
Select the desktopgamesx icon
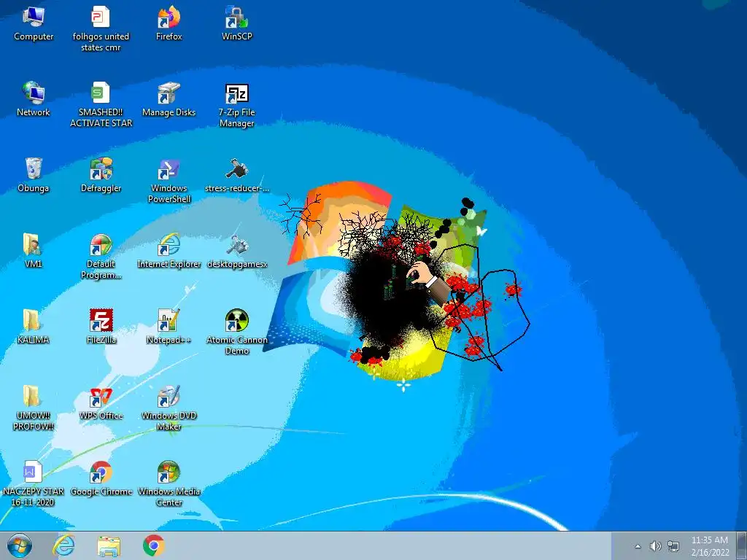click(237, 251)
